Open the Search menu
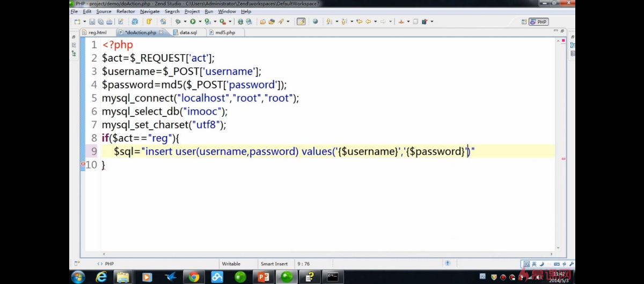The image size is (644, 284). point(172,11)
